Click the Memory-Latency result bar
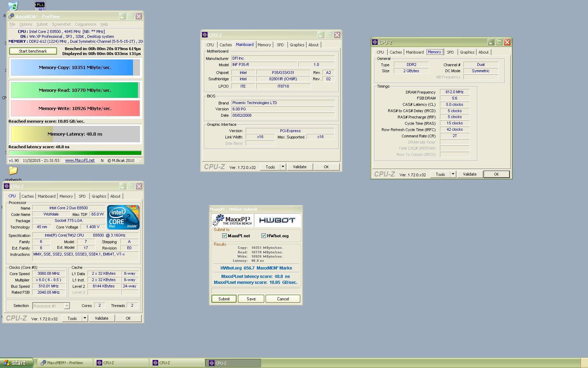Image resolution: width=588 pixels, height=368 pixels. [75, 134]
